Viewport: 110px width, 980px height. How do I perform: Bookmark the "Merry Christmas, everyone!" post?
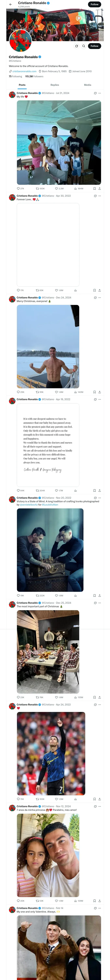tap(95, 392)
